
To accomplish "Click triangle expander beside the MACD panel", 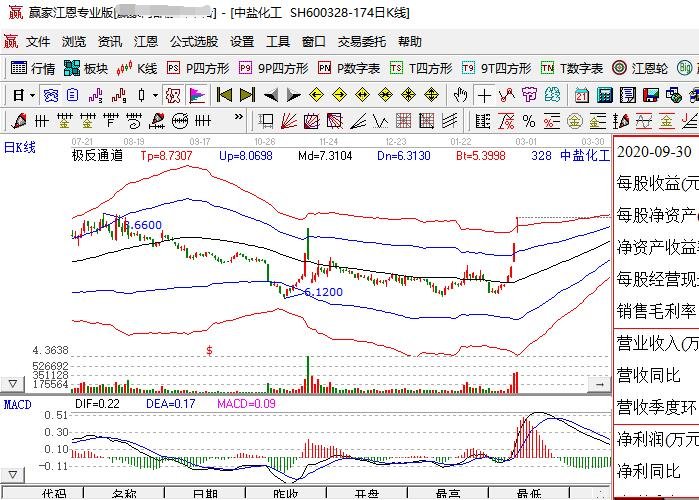I will point(12,475).
